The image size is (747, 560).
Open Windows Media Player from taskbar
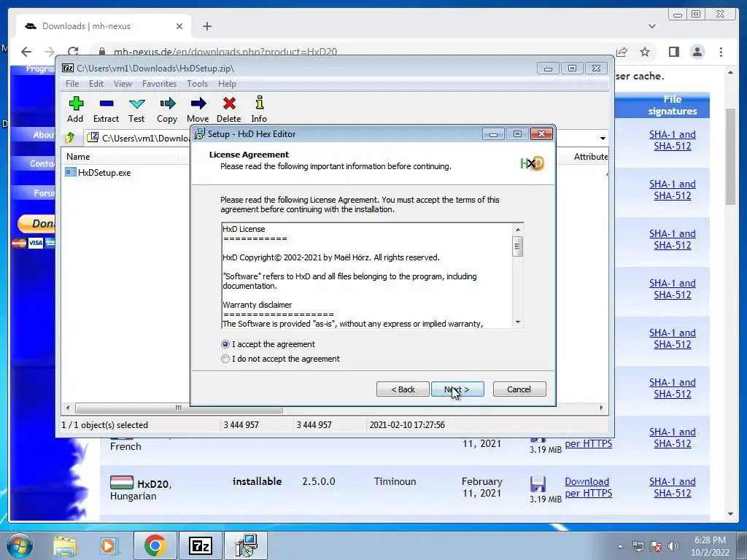click(x=108, y=545)
